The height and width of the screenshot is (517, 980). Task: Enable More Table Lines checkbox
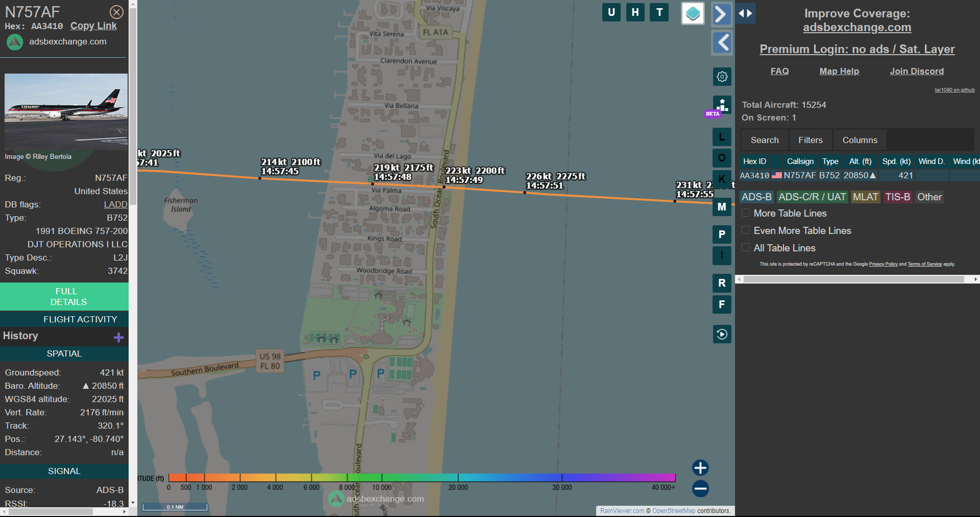coord(746,213)
